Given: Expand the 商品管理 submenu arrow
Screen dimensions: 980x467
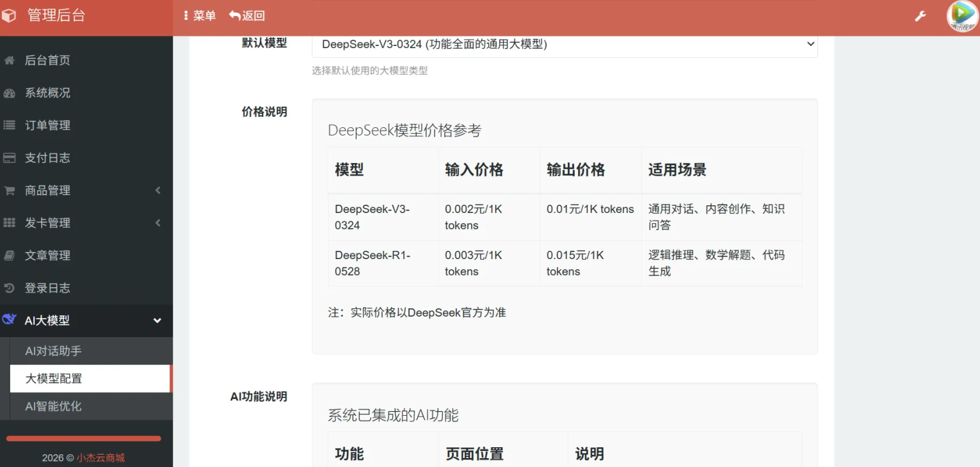Looking at the screenshot, I should click(x=157, y=190).
